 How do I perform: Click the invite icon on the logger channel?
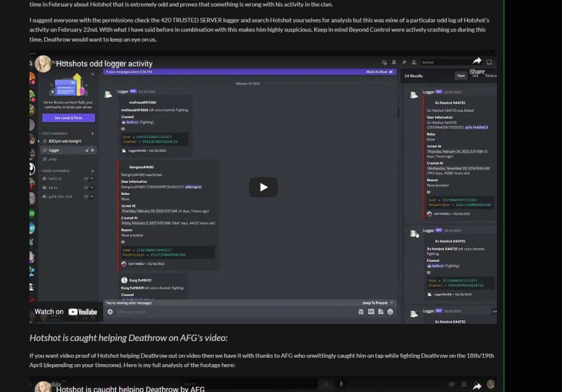click(x=87, y=150)
